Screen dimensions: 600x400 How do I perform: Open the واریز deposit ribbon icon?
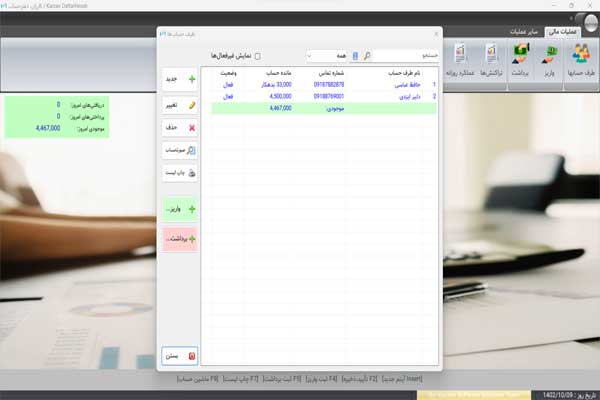tap(549, 59)
